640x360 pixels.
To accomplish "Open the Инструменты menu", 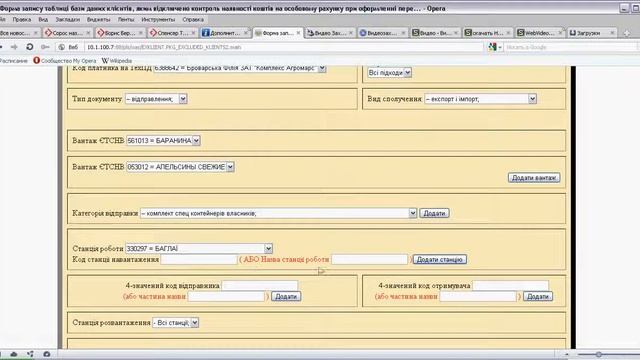I will point(158,19).
